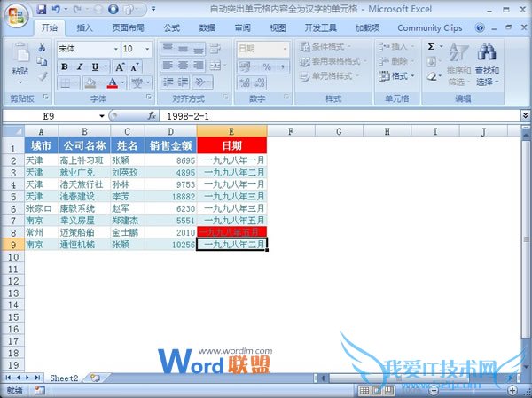Viewport: 532px width, 398px height.
Task: Save the workbook with the floppy icon
Action: pos(42,9)
